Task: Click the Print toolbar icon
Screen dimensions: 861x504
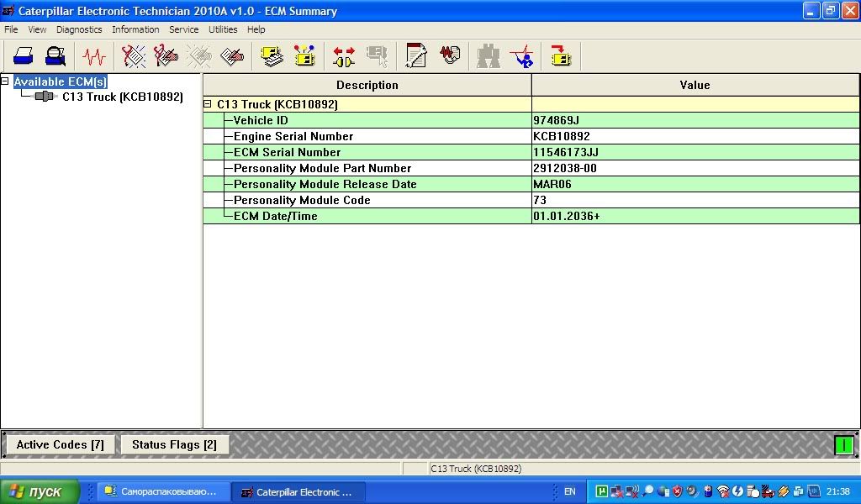Action: tap(23, 56)
